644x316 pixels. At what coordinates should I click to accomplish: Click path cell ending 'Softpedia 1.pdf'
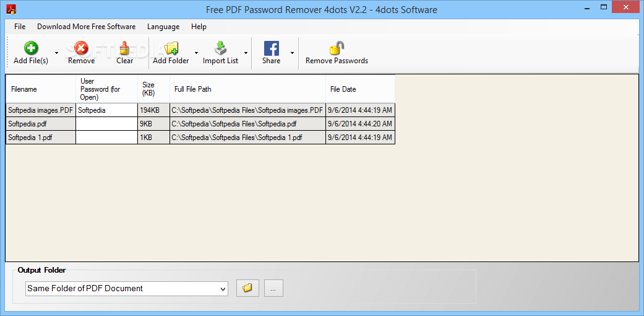[x=247, y=138]
